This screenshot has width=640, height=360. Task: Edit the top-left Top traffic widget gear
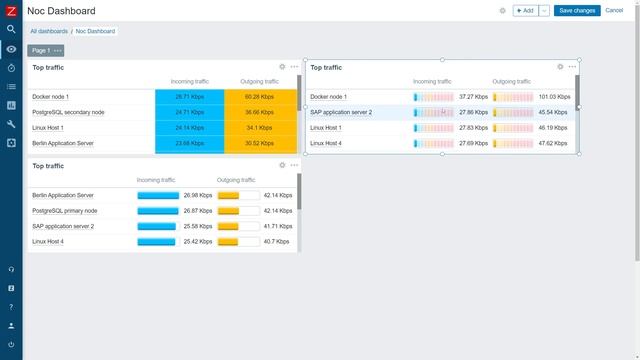click(282, 67)
